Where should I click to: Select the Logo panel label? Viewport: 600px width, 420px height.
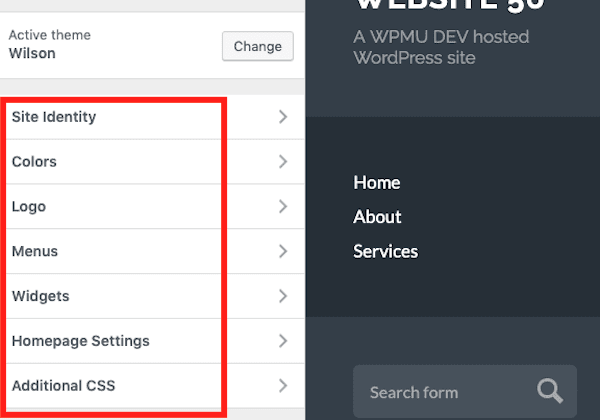29,207
